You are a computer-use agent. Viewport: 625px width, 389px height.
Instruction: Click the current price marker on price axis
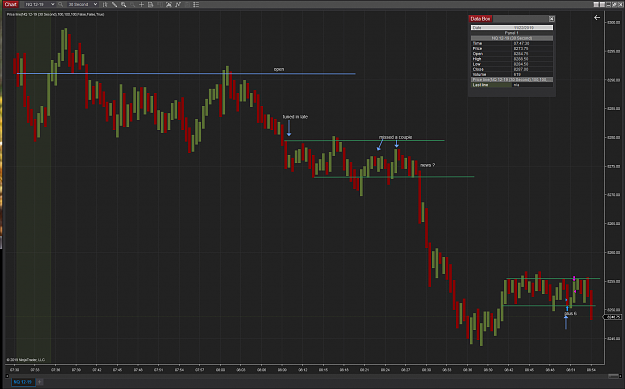(x=612, y=317)
